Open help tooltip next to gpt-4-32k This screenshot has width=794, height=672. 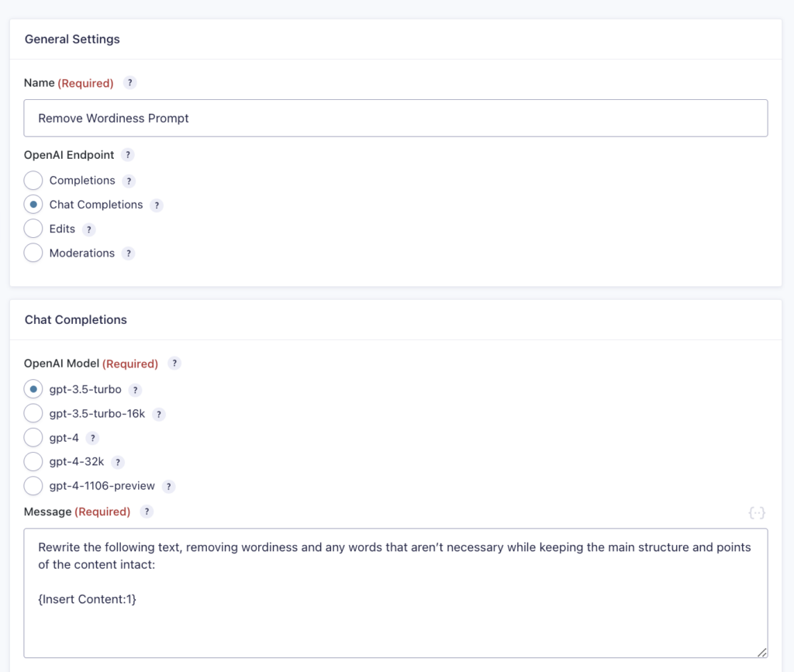[x=117, y=462]
